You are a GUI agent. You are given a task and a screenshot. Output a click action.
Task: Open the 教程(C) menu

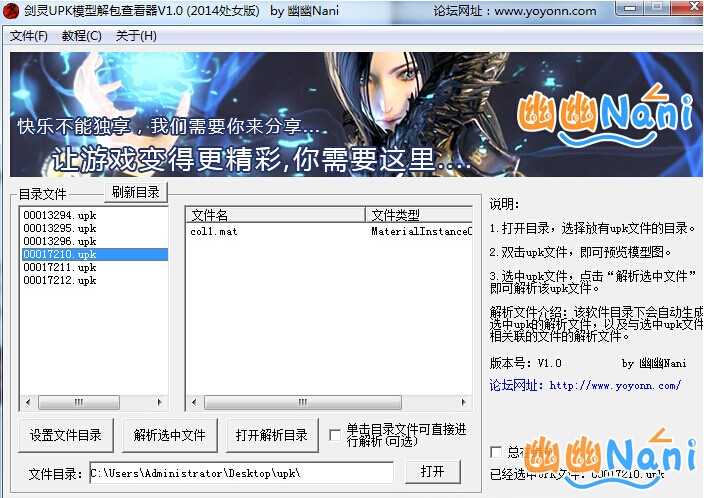click(81, 35)
